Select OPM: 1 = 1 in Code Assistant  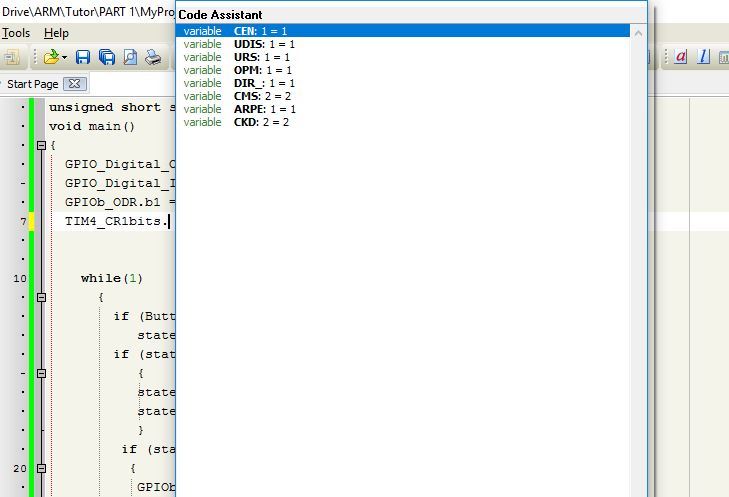403,70
